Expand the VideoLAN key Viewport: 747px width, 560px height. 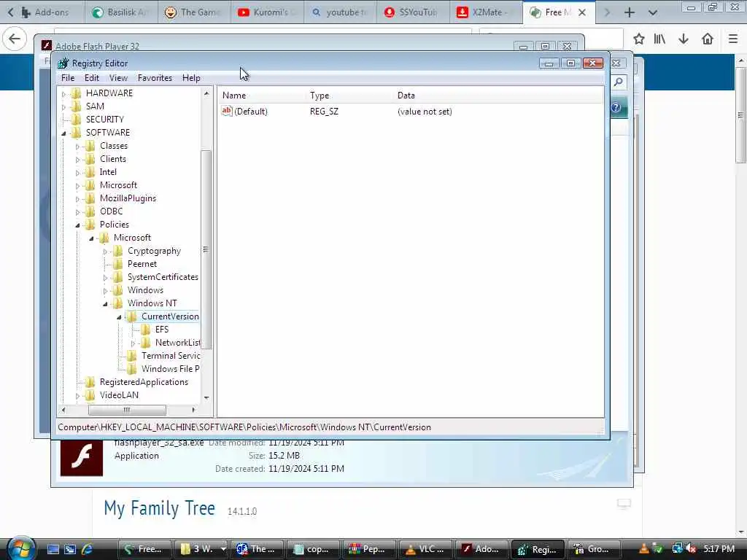(77, 396)
